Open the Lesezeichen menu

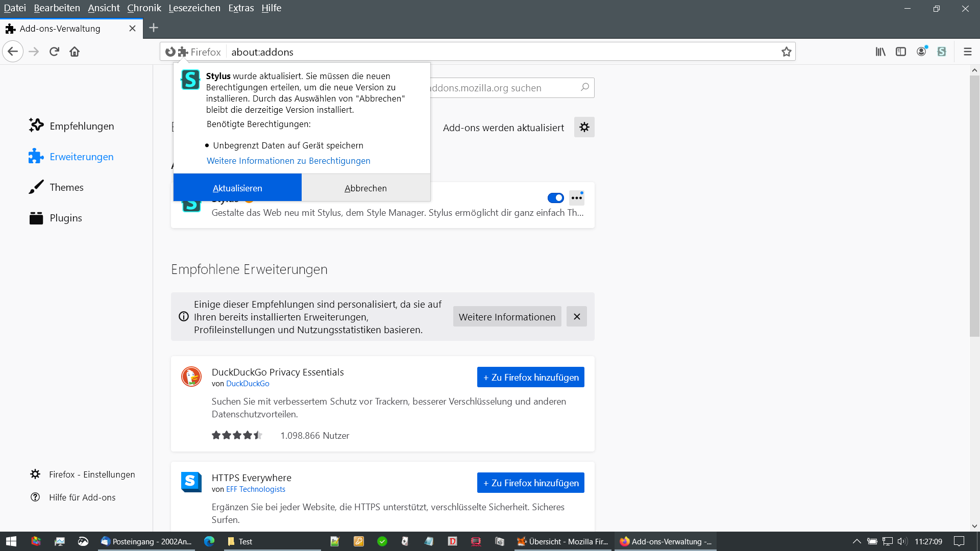pos(194,8)
